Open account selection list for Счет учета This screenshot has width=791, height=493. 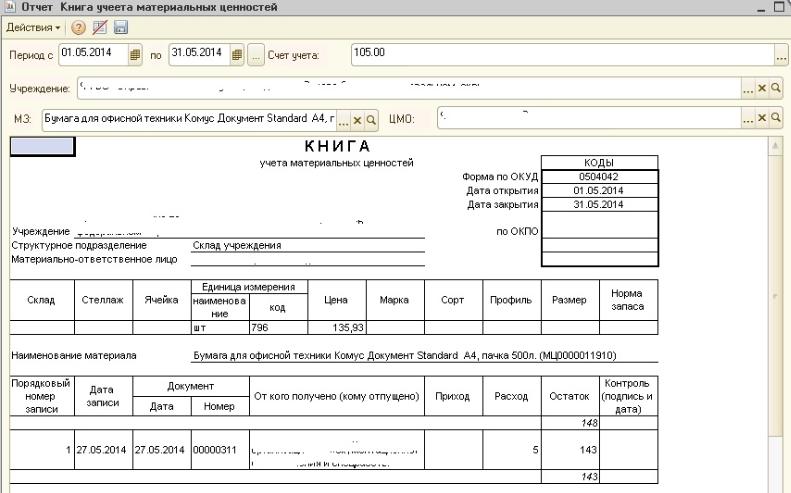781,54
